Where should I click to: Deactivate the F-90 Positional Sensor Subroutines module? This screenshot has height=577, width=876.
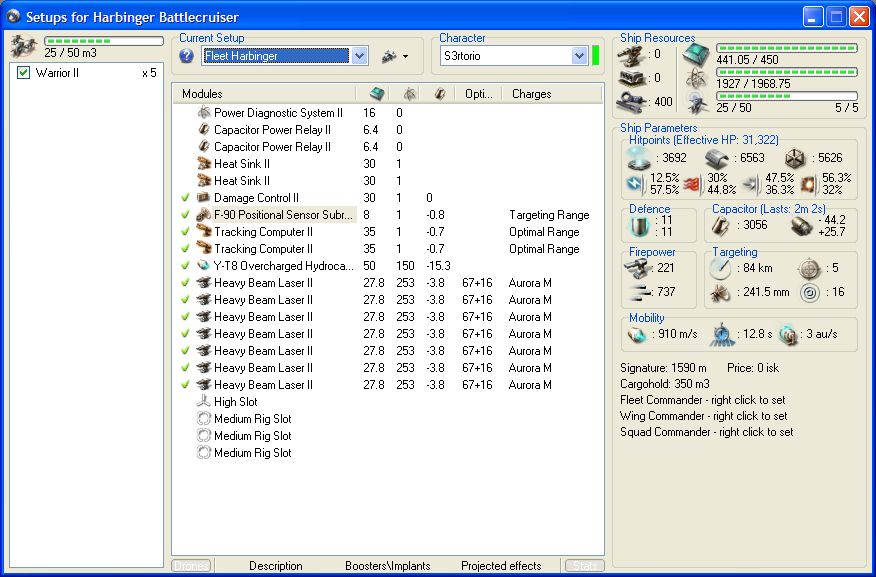(185, 215)
